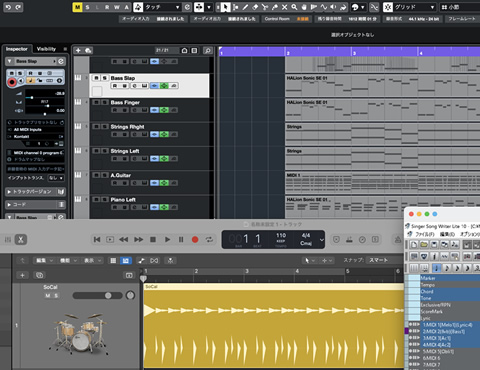Open インプットトランス なし dropdown in inspector
Screen dimensions: 480x370
56,178
